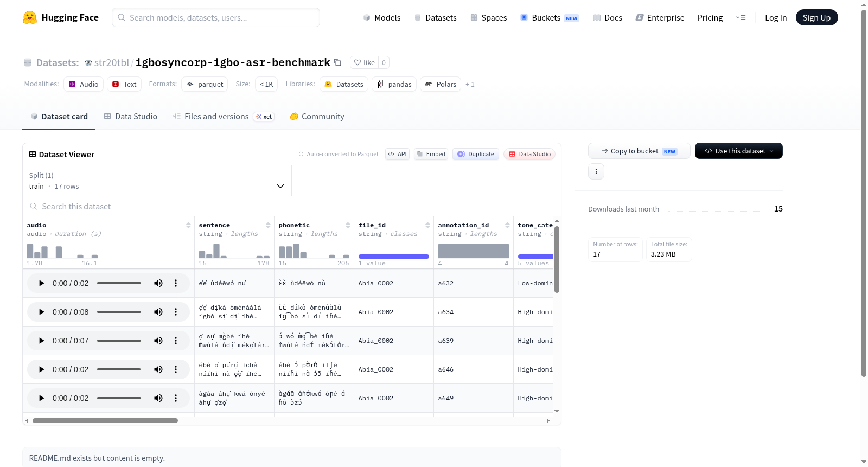Select the parquet format tag

click(205, 84)
